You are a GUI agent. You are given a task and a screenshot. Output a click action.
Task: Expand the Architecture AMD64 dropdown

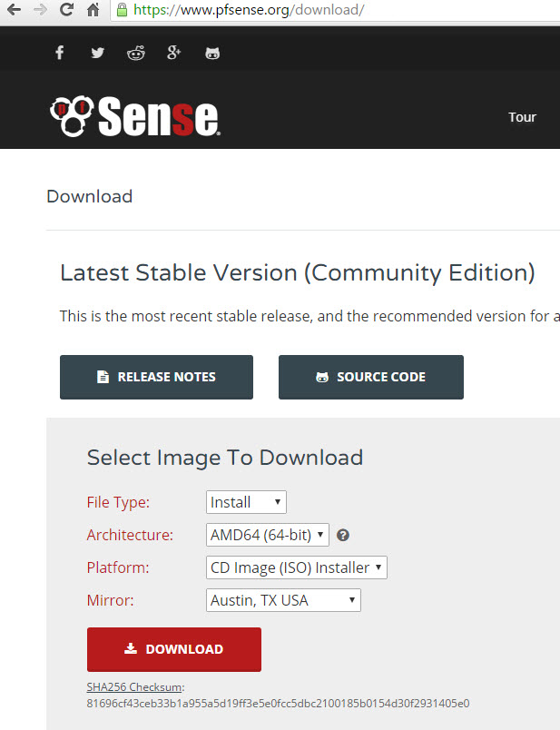(268, 535)
